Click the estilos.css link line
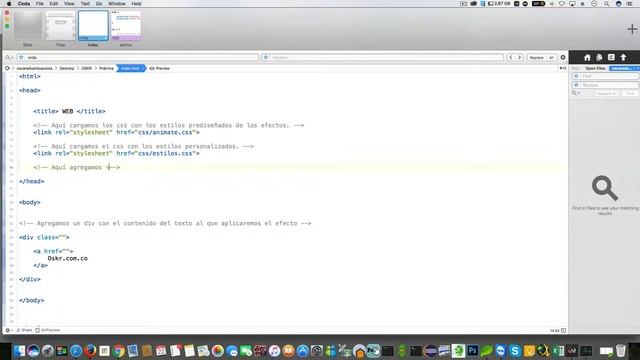640x360 pixels. (x=116, y=153)
